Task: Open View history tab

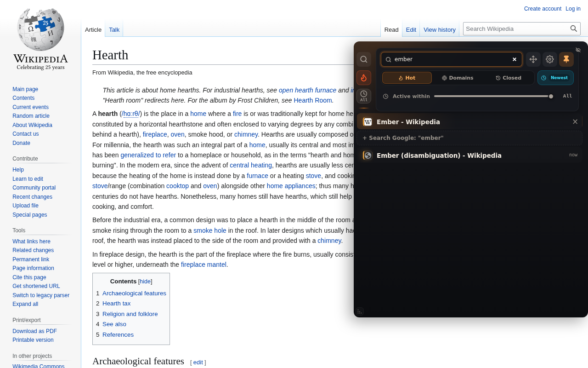Action: pyautogui.click(x=440, y=29)
